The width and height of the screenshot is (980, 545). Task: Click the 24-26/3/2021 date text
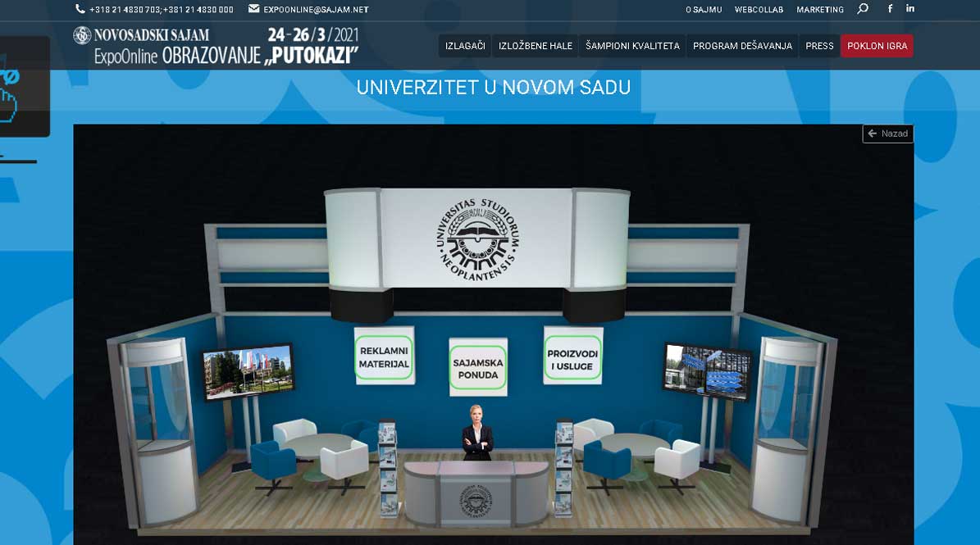[x=313, y=35]
